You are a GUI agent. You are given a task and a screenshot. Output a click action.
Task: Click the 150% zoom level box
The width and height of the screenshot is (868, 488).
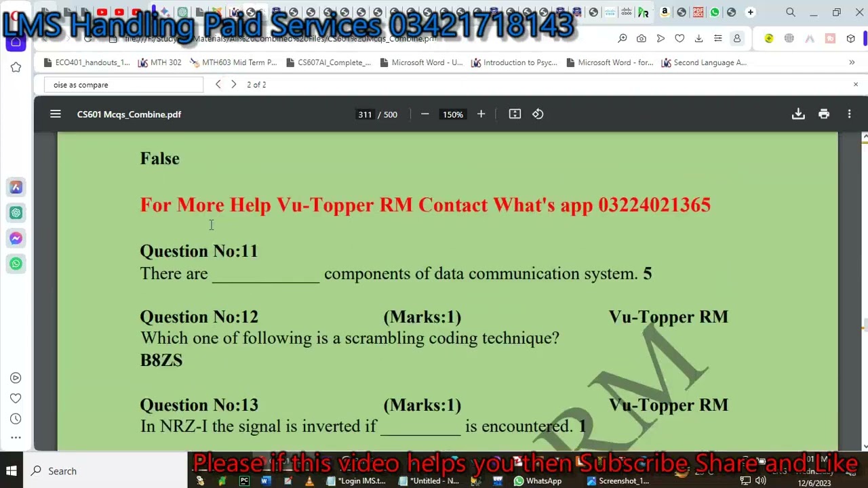coord(452,115)
